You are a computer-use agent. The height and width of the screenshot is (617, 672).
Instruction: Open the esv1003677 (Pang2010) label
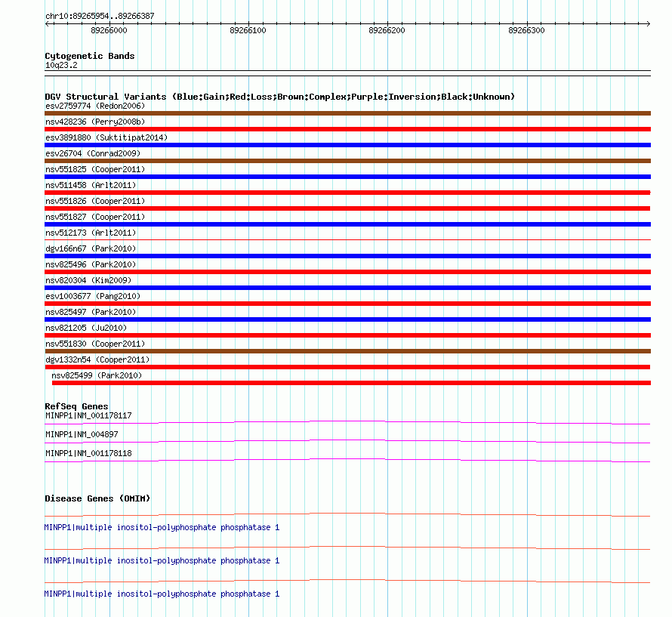[x=93, y=296]
